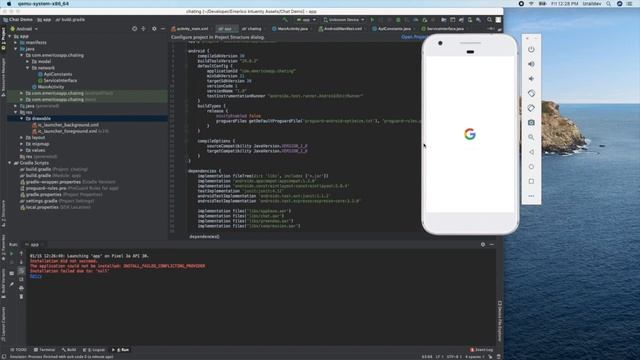The image size is (640, 360).
Task: Click the Google logo on emulator screen
Action: (470, 134)
